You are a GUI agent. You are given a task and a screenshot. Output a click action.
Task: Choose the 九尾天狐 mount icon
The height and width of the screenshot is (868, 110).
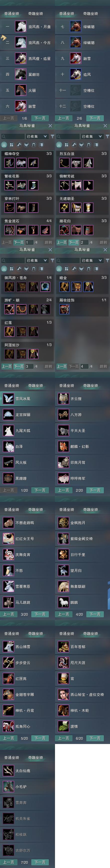pyautogui.click(x=8, y=430)
